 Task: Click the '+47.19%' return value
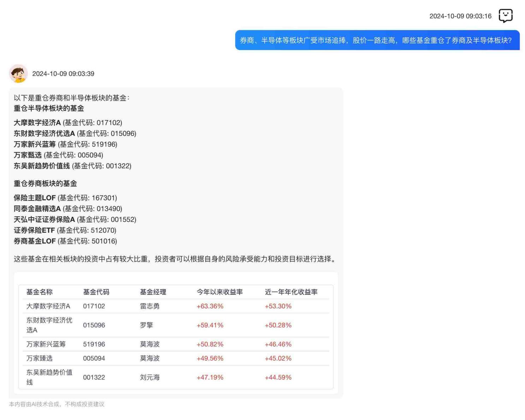[210, 378]
